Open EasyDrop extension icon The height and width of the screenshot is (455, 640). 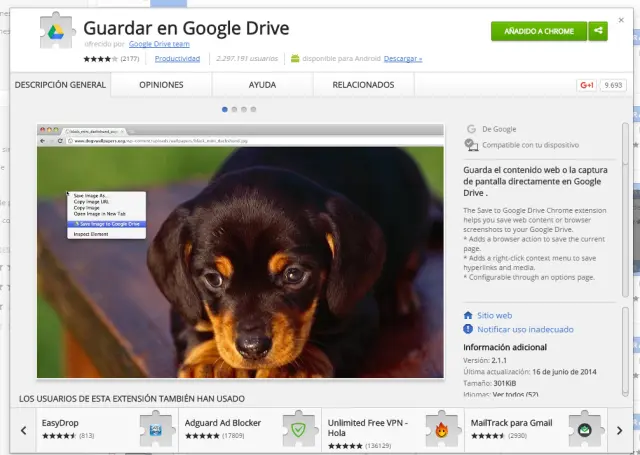[x=156, y=430]
